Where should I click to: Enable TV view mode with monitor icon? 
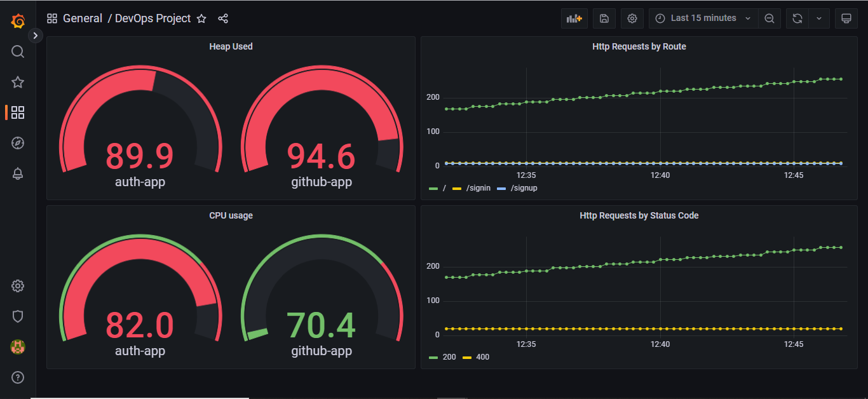tap(846, 18)
